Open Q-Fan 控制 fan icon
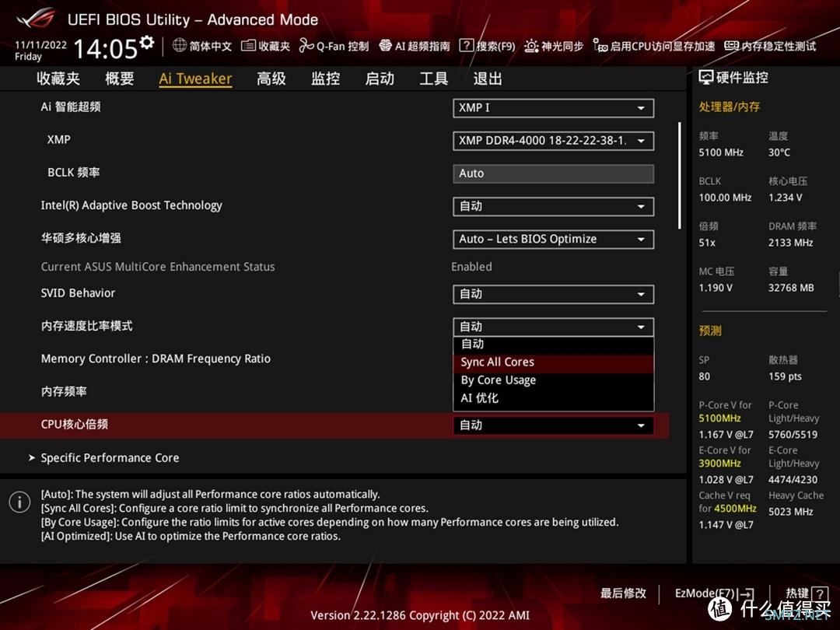This screenshot has width=840, height=630. pos(306,46)
